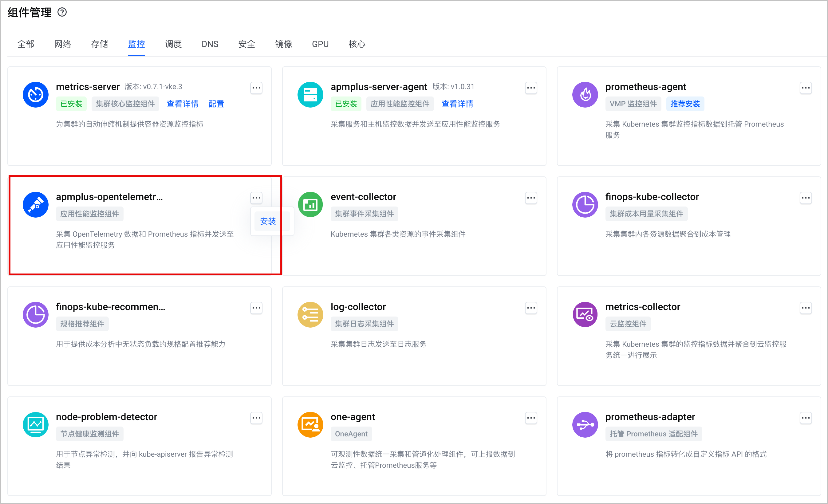The image size is (828, 504).
Task: Click the help icon beside 组件管理
Action: (62, 12)
